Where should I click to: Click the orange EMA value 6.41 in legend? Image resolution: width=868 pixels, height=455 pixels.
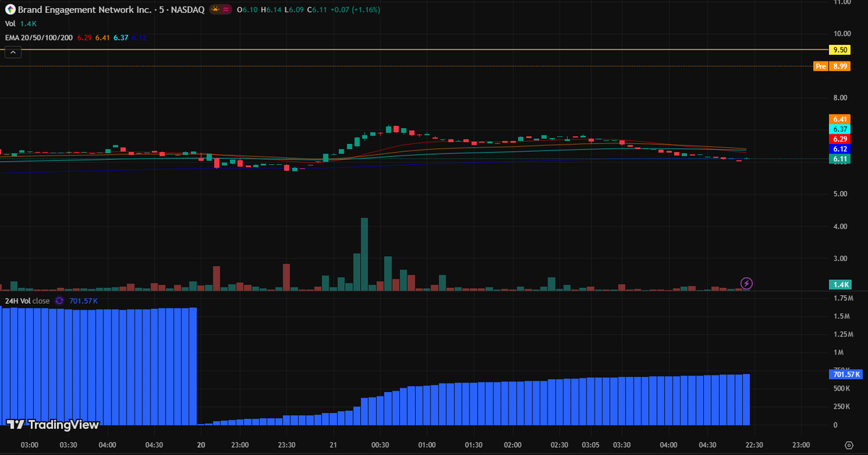[102, 38]
